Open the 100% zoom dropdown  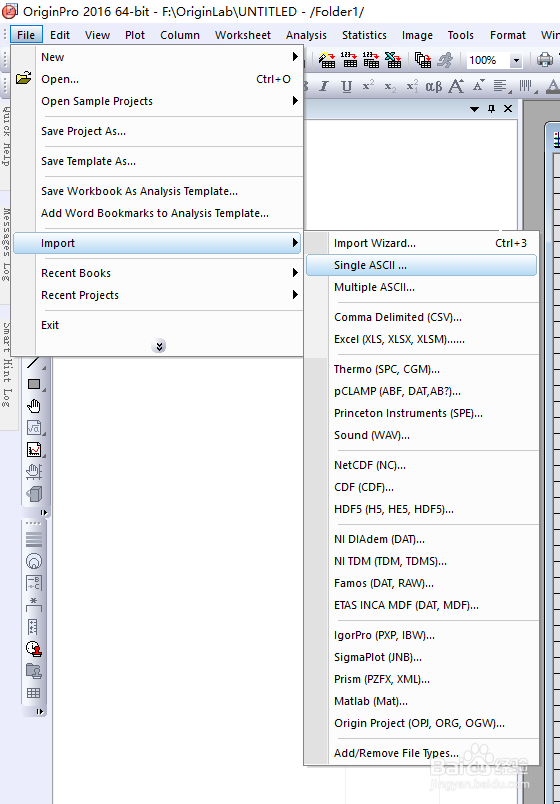(516, 60)
